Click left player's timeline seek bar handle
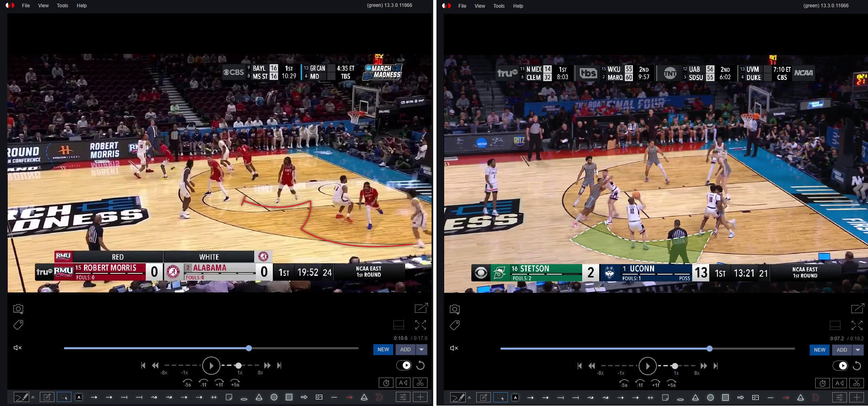The width and height of the screenshot is (868, 406). point(249,348)
